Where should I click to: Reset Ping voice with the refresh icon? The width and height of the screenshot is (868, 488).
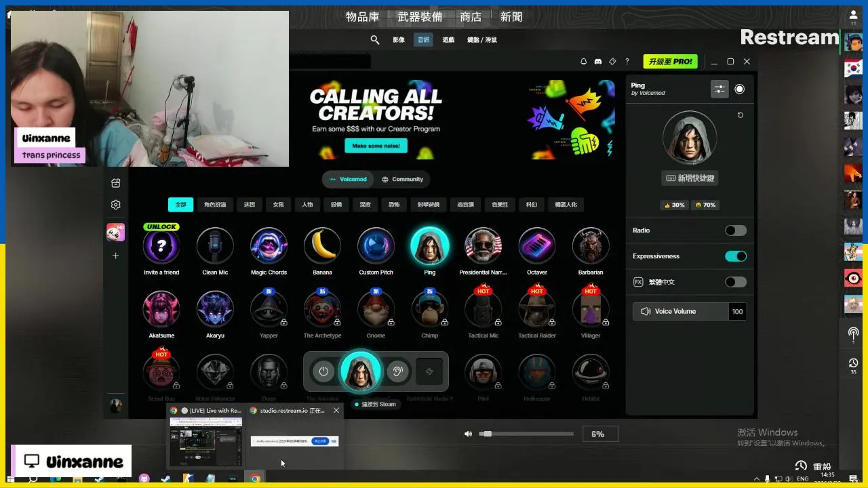pos(741,115)
